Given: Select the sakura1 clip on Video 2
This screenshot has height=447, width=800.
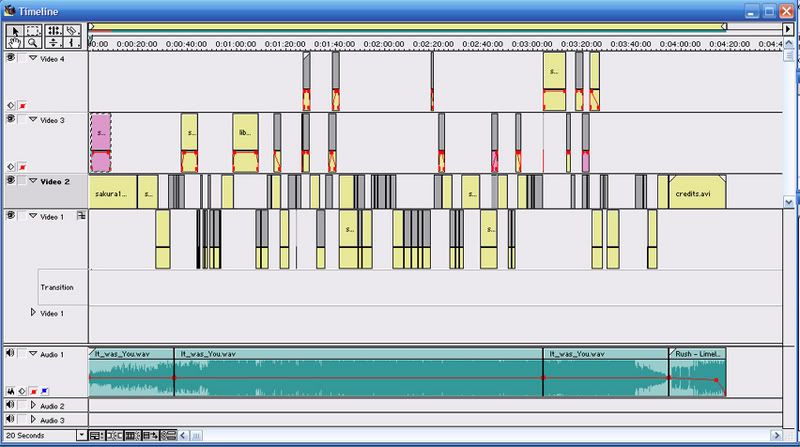Looking at the screenshot, I should pyautogui.click(x=112, y=191).
